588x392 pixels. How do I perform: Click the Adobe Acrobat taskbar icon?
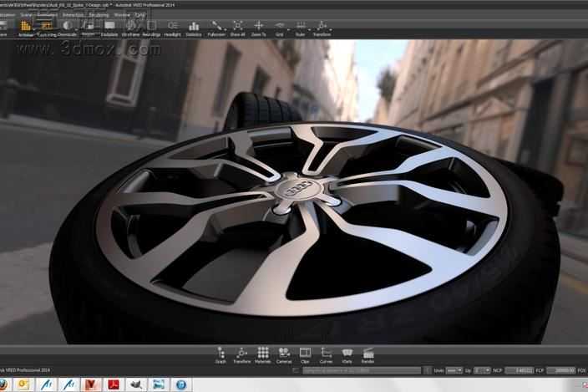click(x=114, y=384)
